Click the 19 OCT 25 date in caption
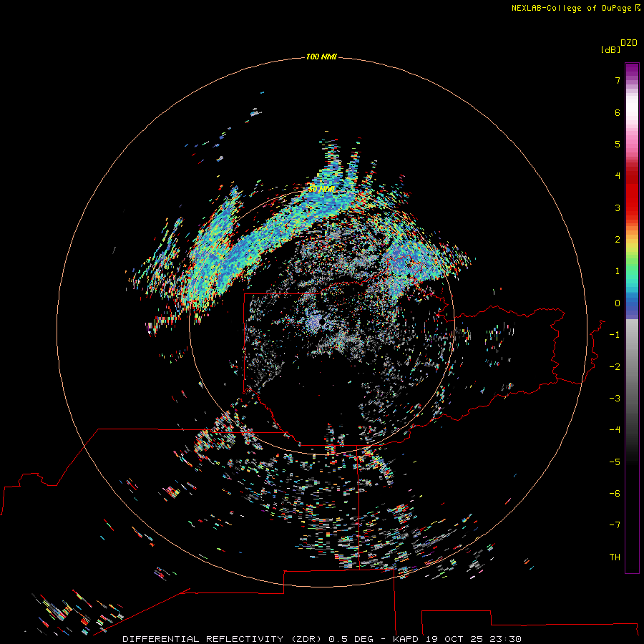This screenshot has width=644, height=644. click(x=454, y=639)
